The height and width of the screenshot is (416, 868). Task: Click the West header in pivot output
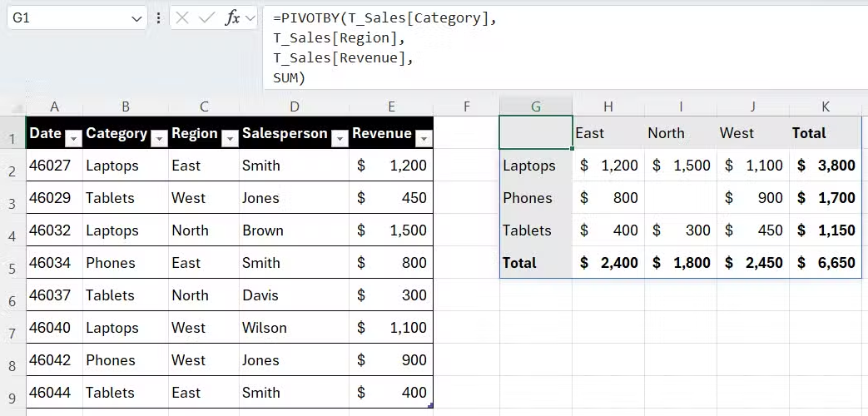(753, 133)
